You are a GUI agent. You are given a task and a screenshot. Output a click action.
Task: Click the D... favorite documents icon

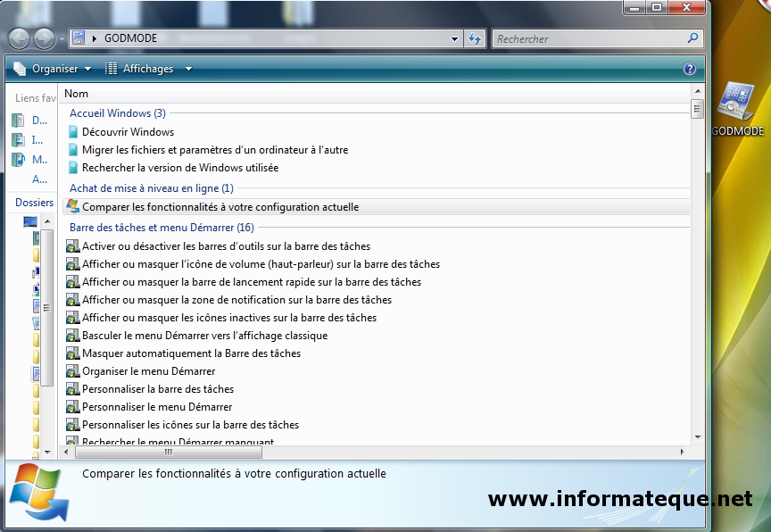pyautogui.click(x=18, y=121)
